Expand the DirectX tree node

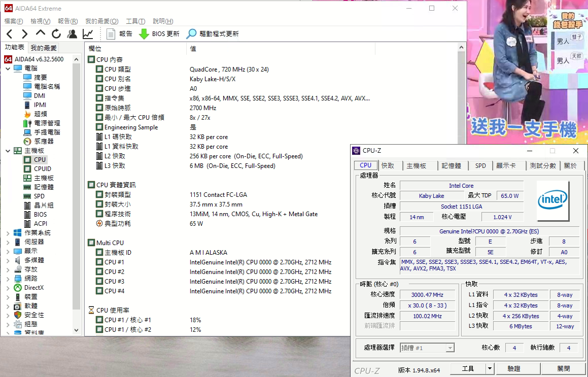[x=8, y=288]
